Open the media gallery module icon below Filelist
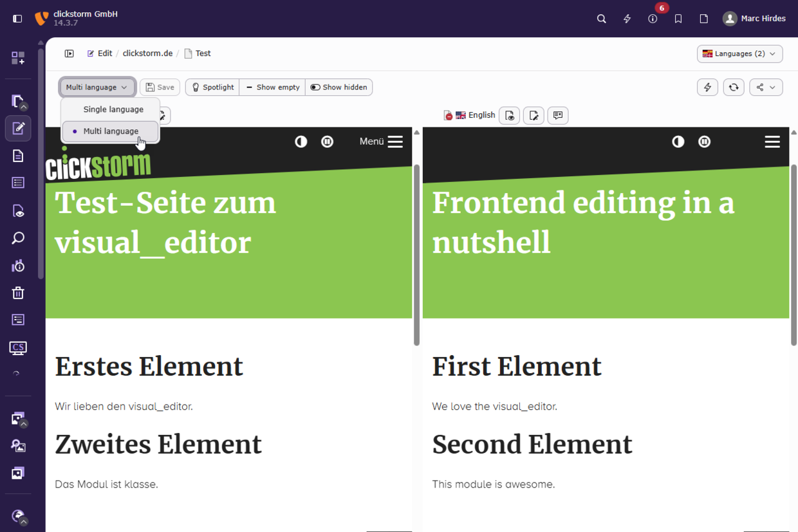 [18, 473]
